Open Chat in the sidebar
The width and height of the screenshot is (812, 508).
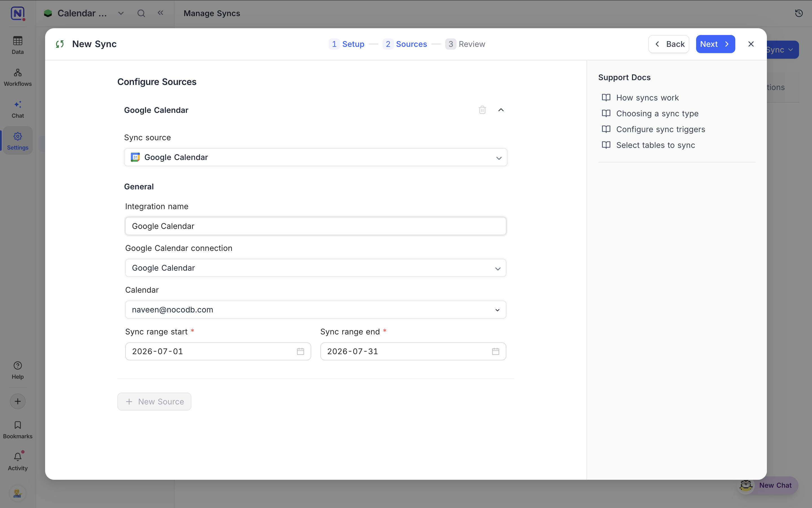point(18,109)
